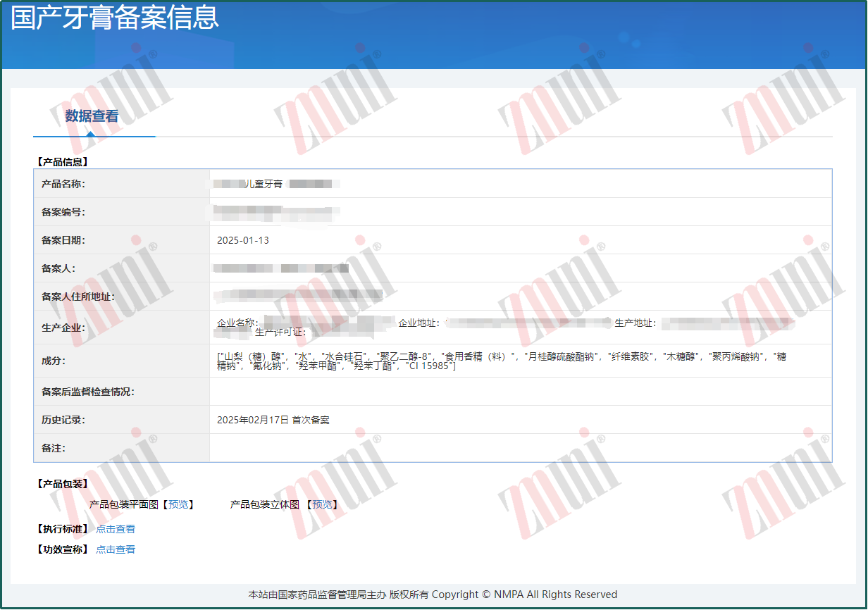Click the 备案人住所地址 row label
This screenshot has width=868, height=610.
pyautogui.click(x=78, y=297)
